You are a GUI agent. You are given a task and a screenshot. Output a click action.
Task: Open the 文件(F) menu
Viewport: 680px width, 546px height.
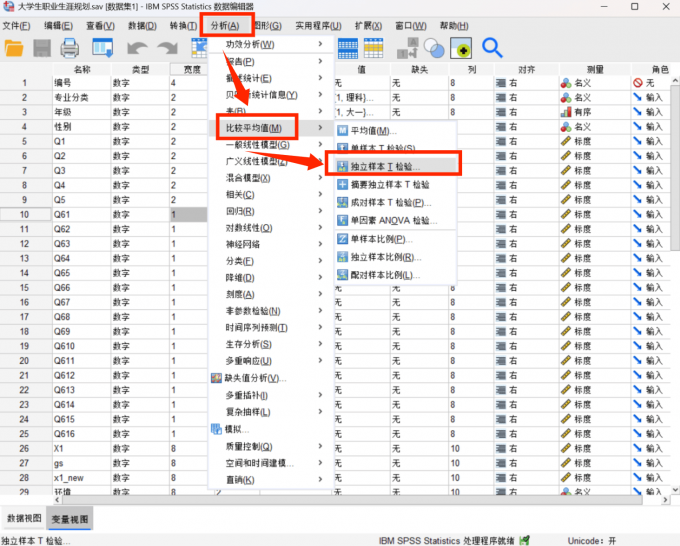16,26
